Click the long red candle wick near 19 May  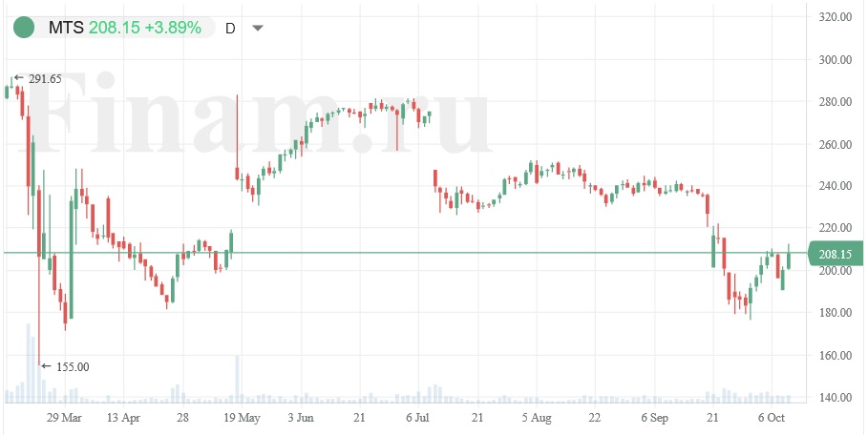tap(236, 124)
